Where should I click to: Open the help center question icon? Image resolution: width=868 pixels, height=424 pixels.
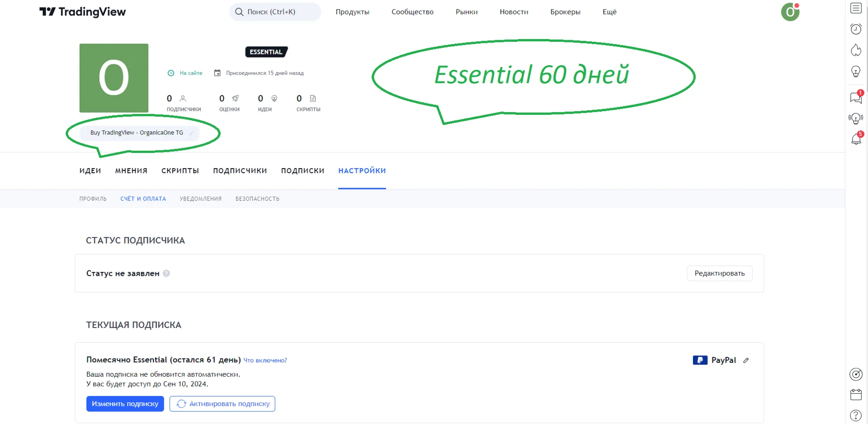(x=856, y=415)
